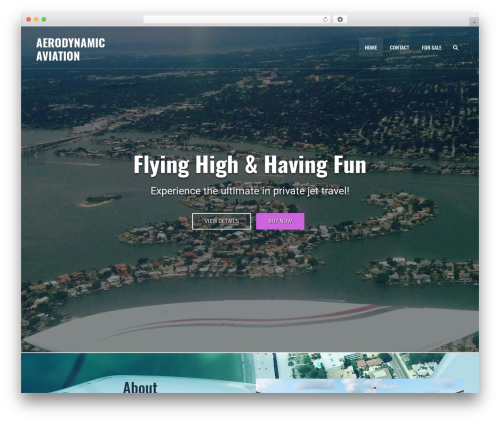Open the For Sale menu item

pos(431,48)
